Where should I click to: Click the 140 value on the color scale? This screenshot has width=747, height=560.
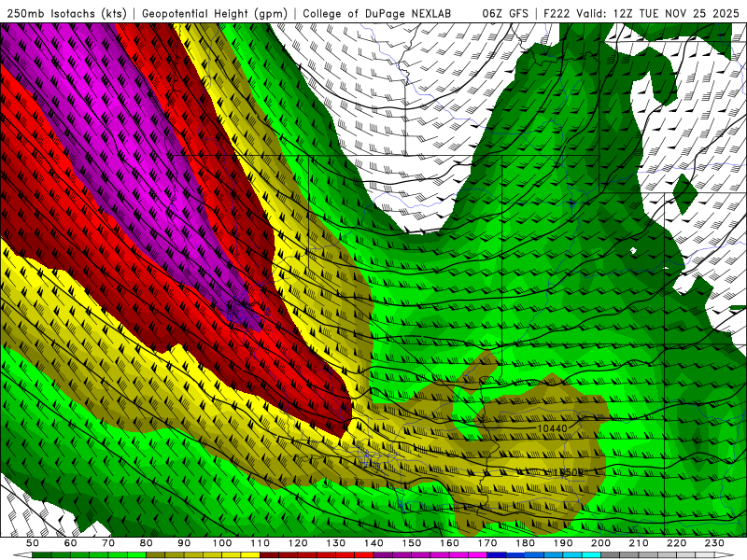coord(373,543)
